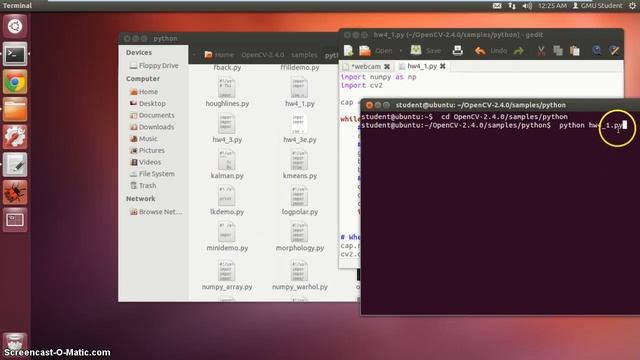Copy selection using gedit copy icon
This screenshot has width=640, height=360.
pyautogui.click(x=558, y=51)
